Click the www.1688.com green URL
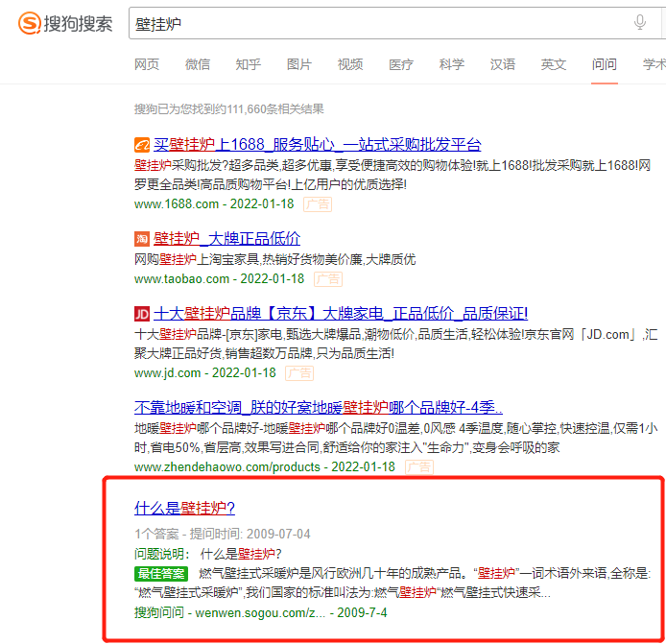This screenshot has height=644, width=666. point(177,204)
